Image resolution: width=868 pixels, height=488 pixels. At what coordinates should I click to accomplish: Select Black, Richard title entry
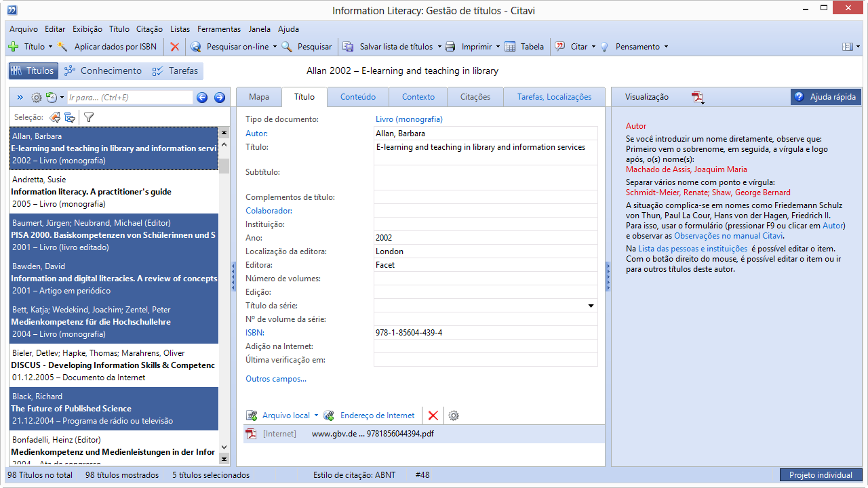coord(114,409)
